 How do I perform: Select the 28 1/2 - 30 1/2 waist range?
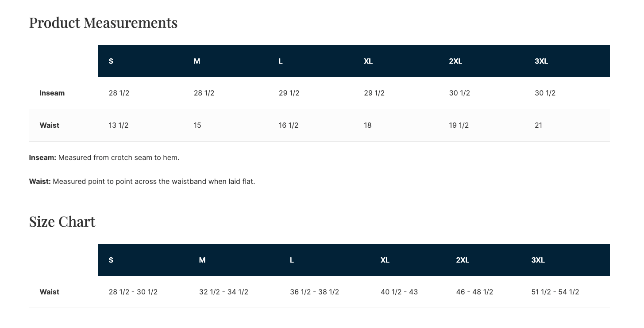[x=133, y=292]
